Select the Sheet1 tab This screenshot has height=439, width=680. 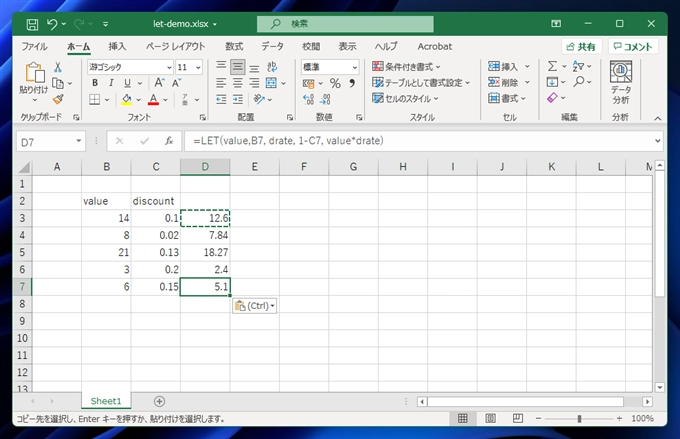pos(106,401)
